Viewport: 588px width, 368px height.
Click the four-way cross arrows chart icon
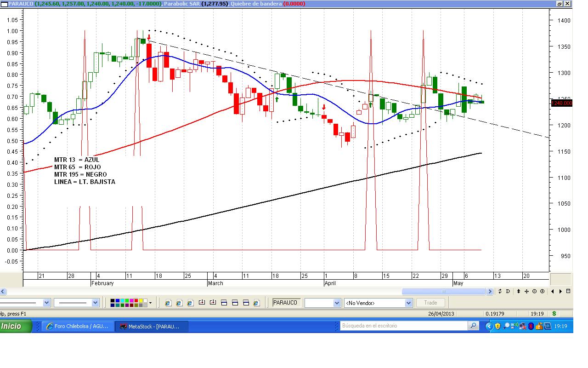point(526,291)
